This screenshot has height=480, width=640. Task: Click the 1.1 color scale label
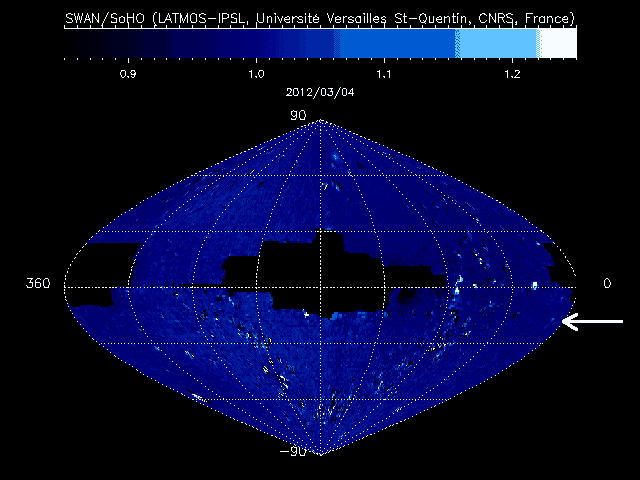coord(384,74)
